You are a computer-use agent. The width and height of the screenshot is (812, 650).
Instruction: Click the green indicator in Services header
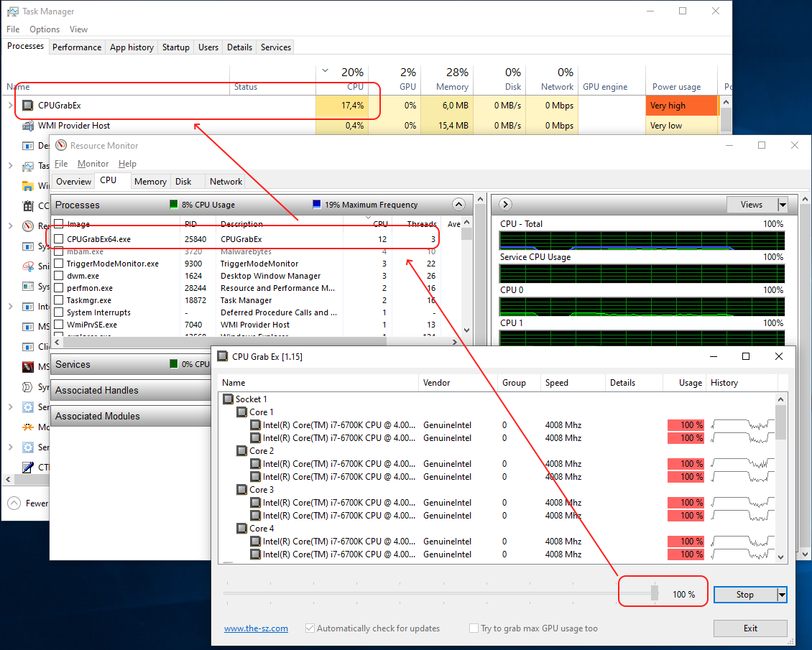click(x=173, y=364)
